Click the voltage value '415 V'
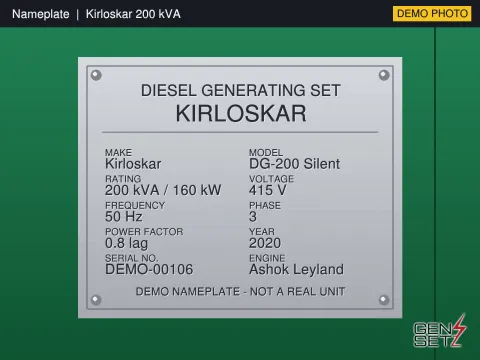The height and width of the screenshot is (360, 480). point(268,190)
